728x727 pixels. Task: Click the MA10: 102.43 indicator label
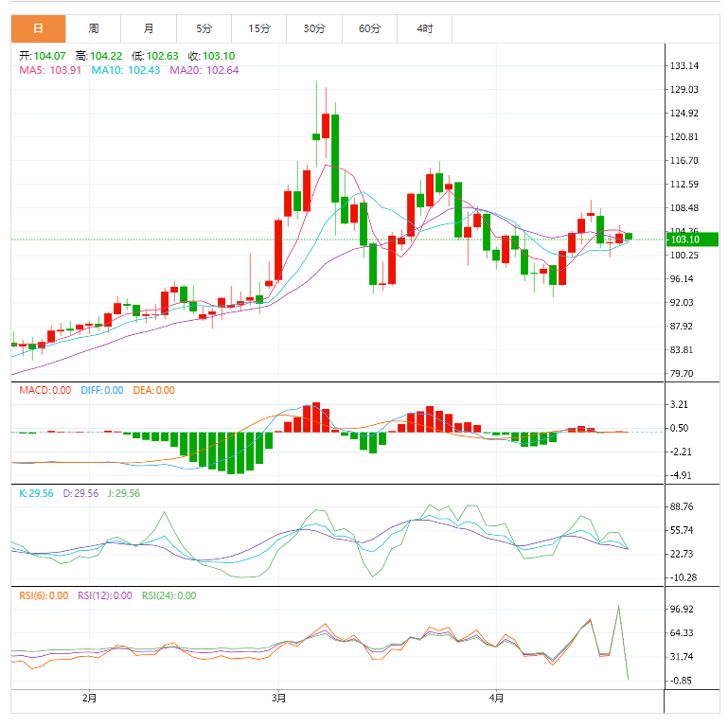tap(125, 70)
